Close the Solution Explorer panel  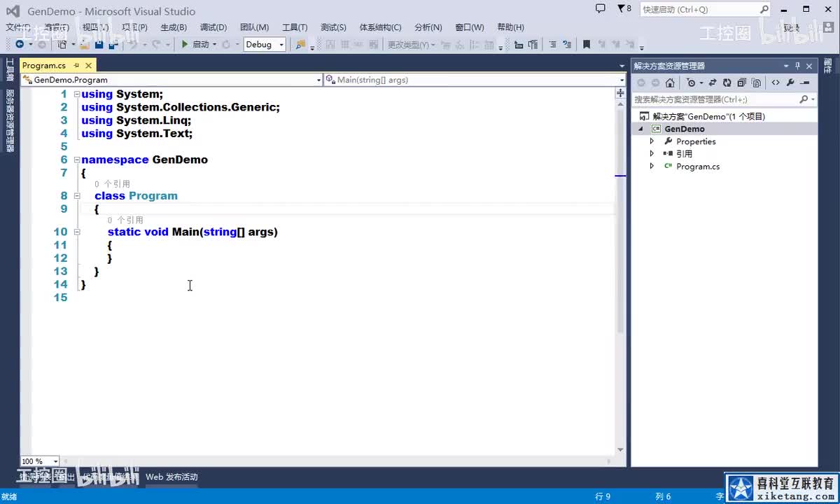809,66
